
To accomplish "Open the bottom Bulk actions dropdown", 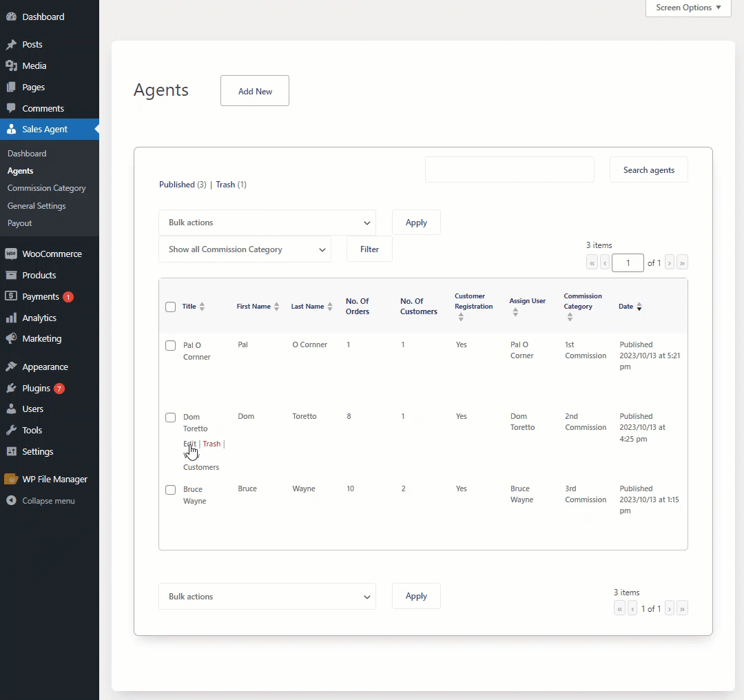I will pos(267,597).
